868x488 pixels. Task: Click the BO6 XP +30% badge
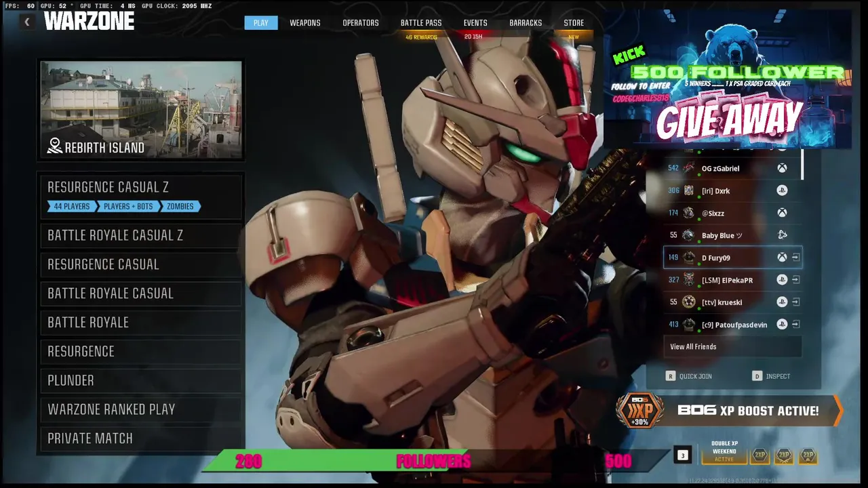[639, 411]
